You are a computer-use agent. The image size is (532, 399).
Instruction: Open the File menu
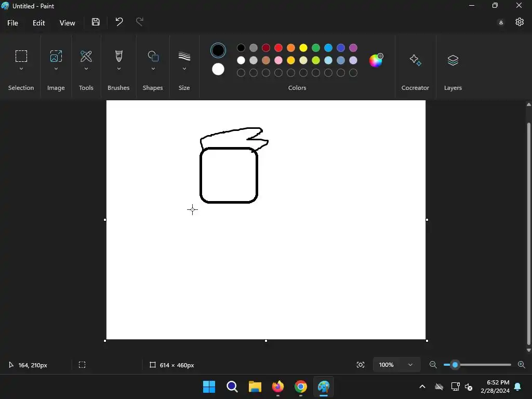click(12, 23)
